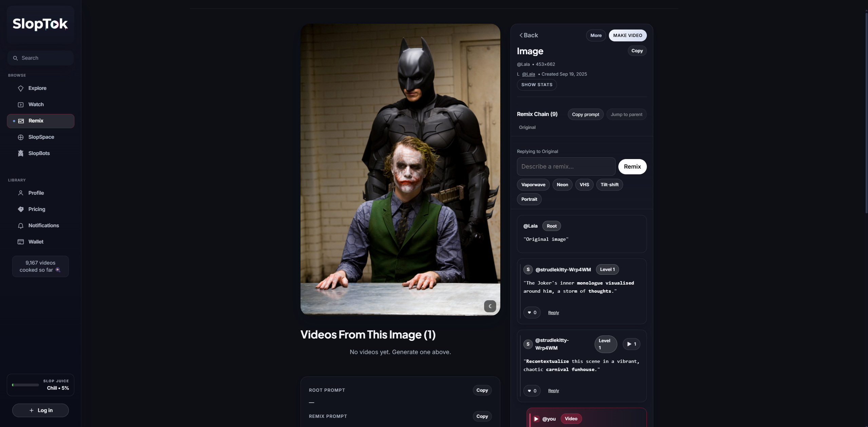The image size is (868, 427).
Task: Open the SlopBots robot icon
Action: coord(21,153)
